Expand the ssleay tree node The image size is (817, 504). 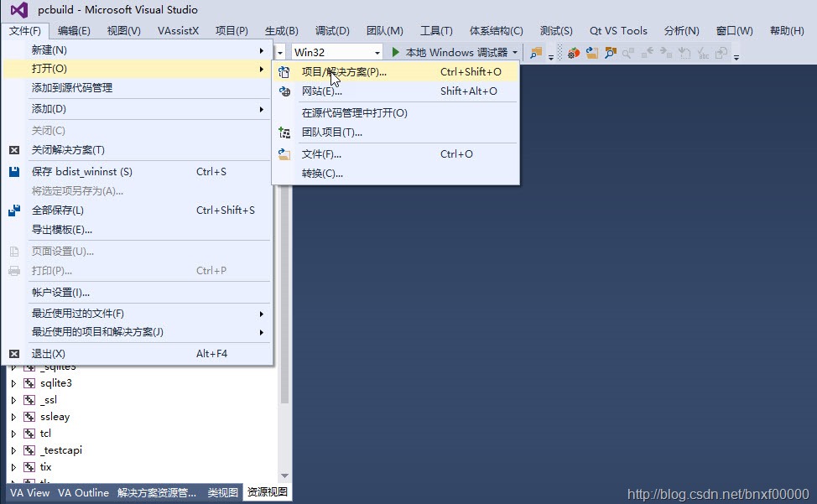[13, 417]
